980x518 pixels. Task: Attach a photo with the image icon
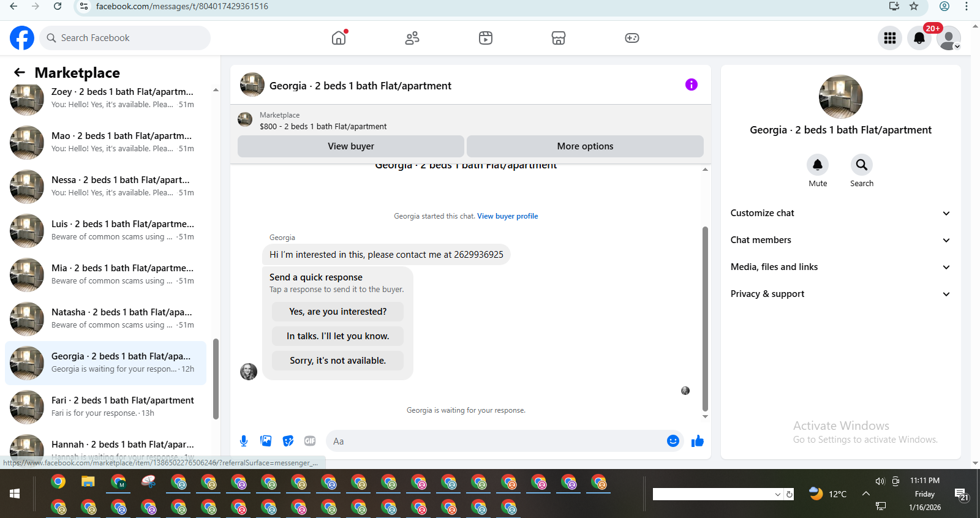point(266,441)
